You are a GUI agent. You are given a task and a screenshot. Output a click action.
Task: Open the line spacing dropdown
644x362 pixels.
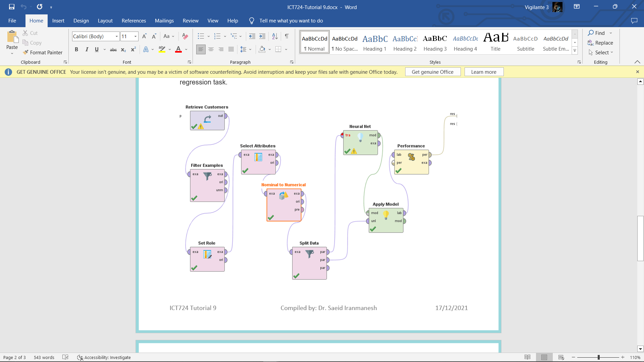[250, 50]
